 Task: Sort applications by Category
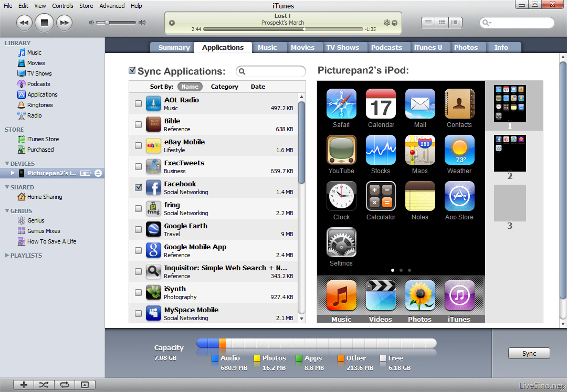tap(225, 87)
